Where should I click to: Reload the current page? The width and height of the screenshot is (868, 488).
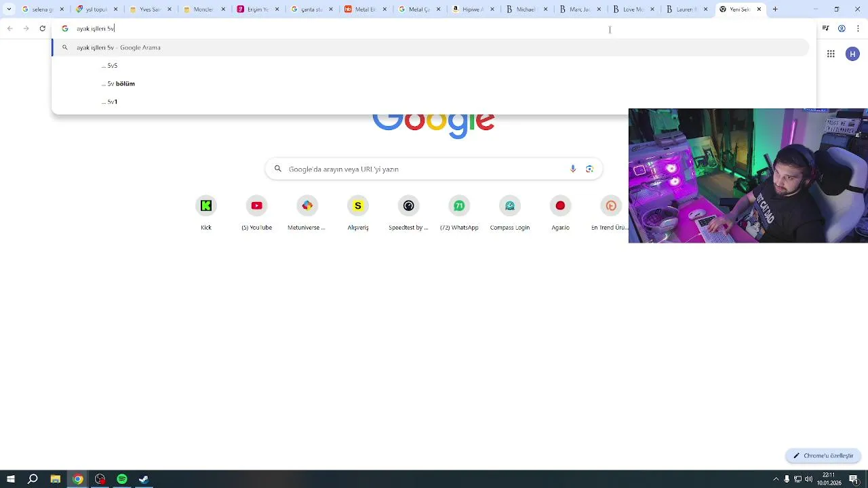pyautogui.click(x=43, y=28)
